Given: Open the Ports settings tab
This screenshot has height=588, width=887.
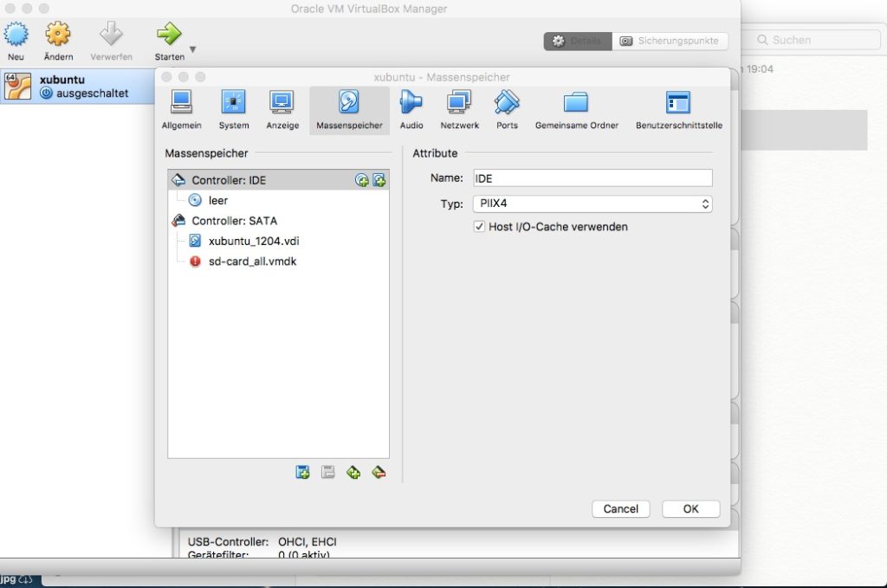Looking at the screenshot, I should [507, 110].
